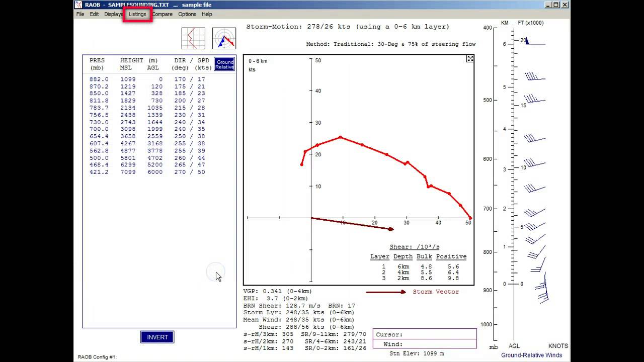Click the Mean Wind 248/35 line
This screenshot has height=362, width=644.
[299, 319]
